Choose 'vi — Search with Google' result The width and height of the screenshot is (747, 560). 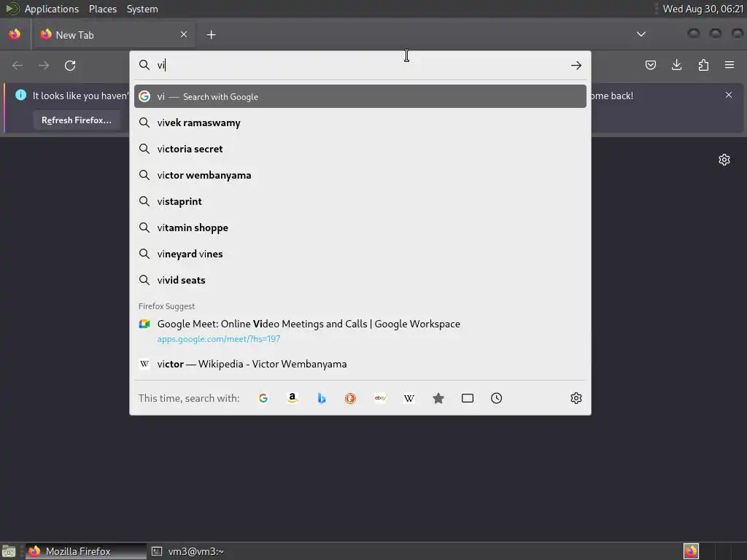click(360, 97)
